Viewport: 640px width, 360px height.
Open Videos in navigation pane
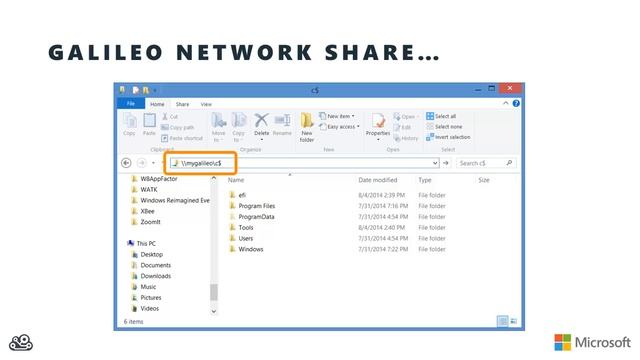click(145, 309)
